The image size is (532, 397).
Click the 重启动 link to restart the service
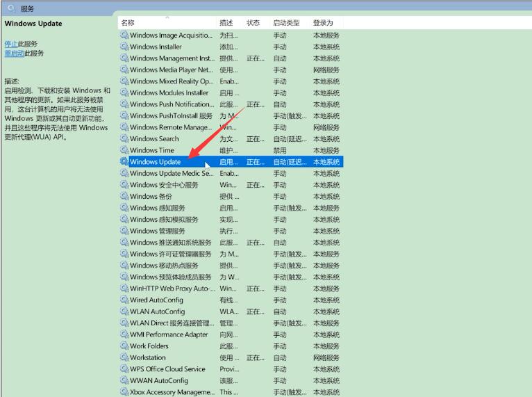coord(14,53)
